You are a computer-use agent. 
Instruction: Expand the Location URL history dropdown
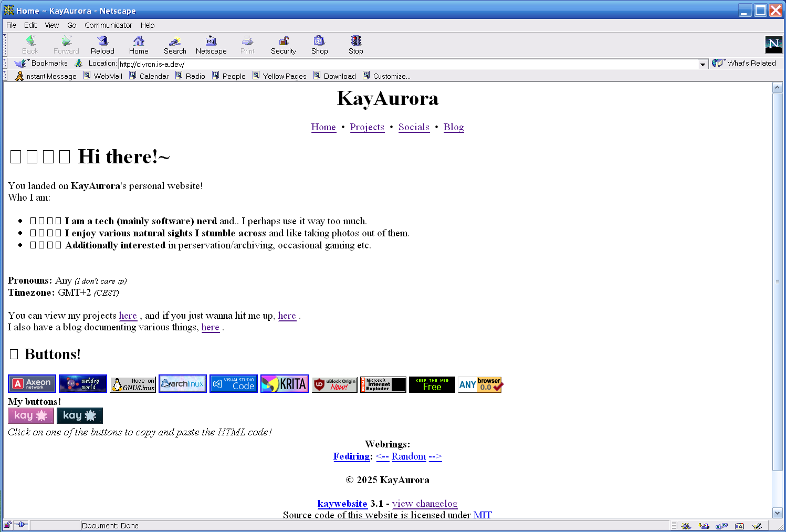703,64
